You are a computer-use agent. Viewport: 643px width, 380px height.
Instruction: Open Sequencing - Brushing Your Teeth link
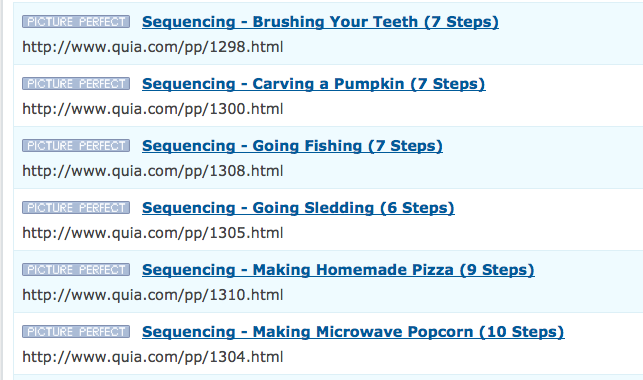point(320,22)
